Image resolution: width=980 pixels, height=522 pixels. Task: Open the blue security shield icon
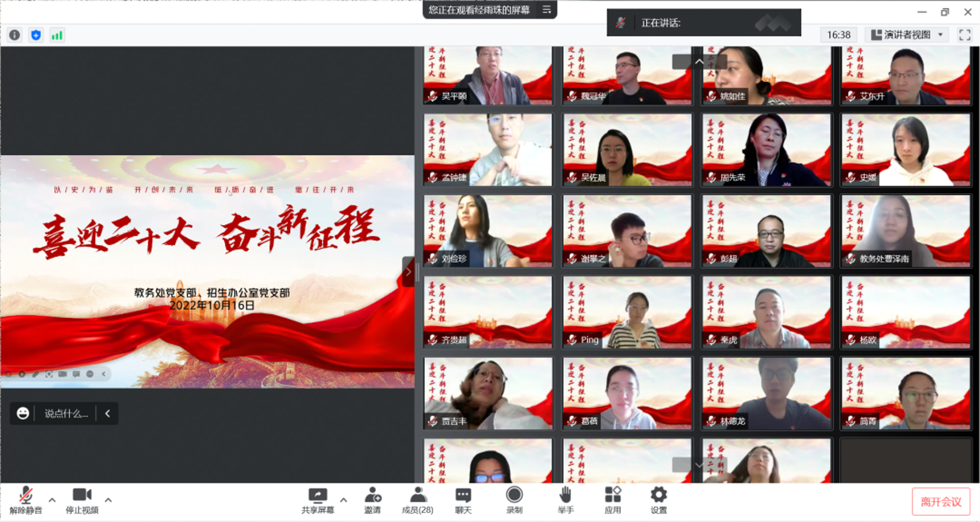point(36,35)
